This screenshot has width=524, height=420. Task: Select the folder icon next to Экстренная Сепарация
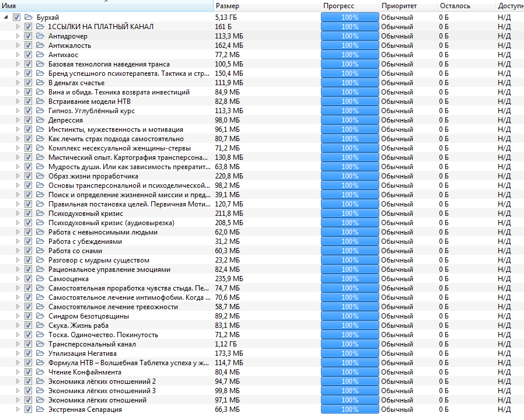pyautogui.click(x=40, y=409)
